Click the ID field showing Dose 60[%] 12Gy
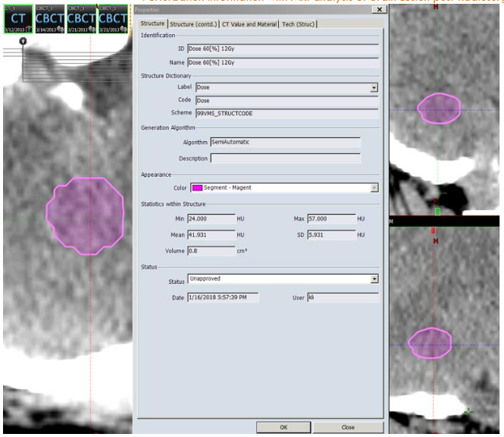504x437 pixels. [x=283, y=49]
